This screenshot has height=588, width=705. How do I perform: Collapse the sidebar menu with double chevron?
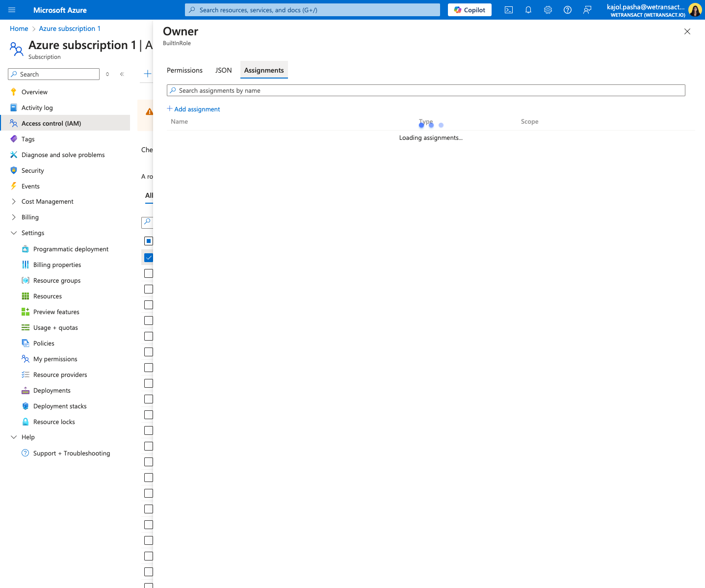[x=122, y=74]
